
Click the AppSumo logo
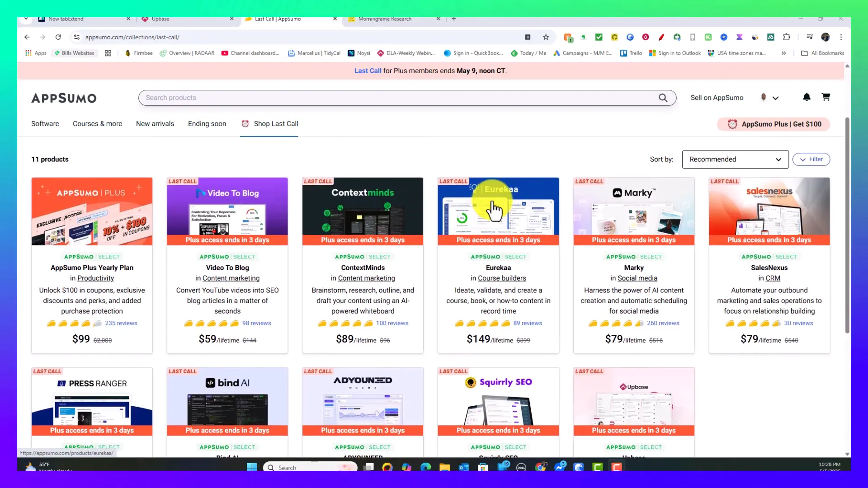pyautogui.click(x=64, y=98)
